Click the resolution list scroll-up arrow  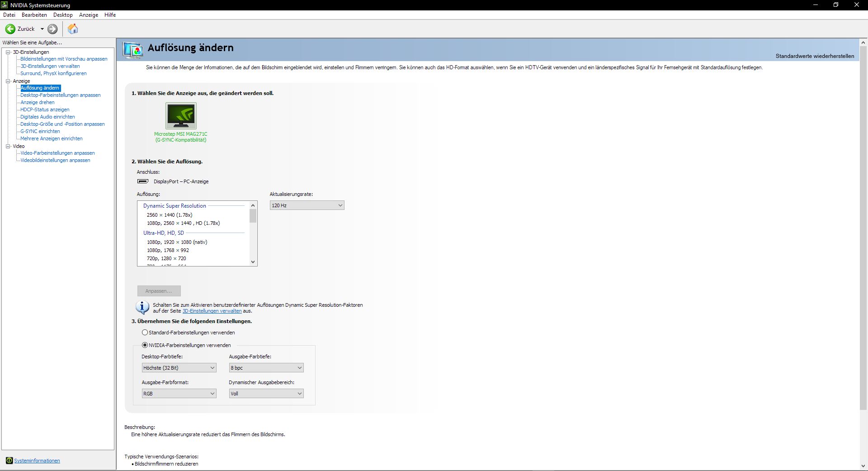click(253, 205)
